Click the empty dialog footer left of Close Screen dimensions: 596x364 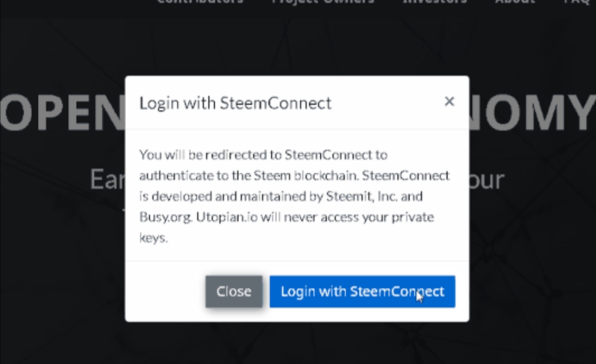click(x=165, y=292)
